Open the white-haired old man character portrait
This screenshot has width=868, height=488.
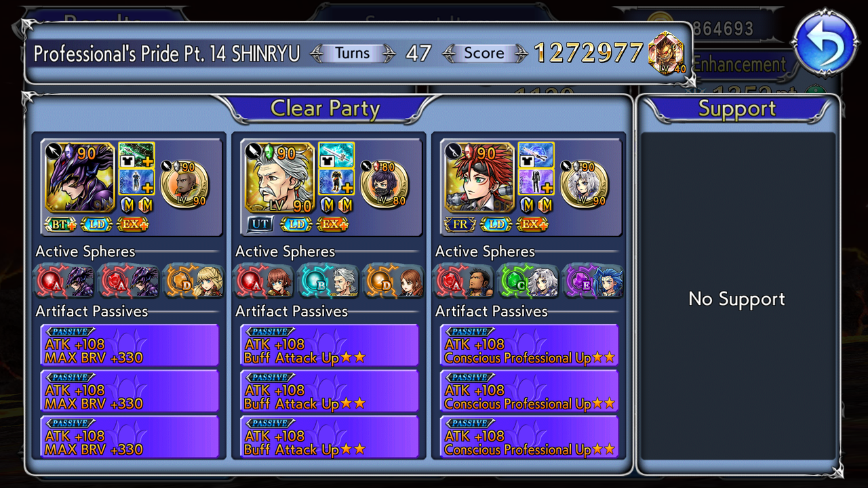[279, 178]
